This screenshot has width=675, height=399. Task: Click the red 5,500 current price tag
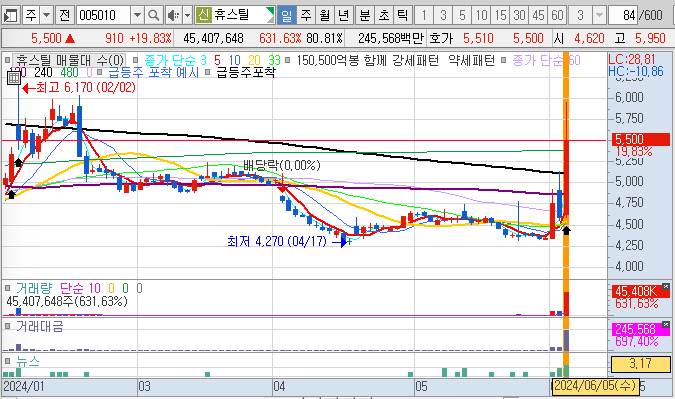pos(641,139)
